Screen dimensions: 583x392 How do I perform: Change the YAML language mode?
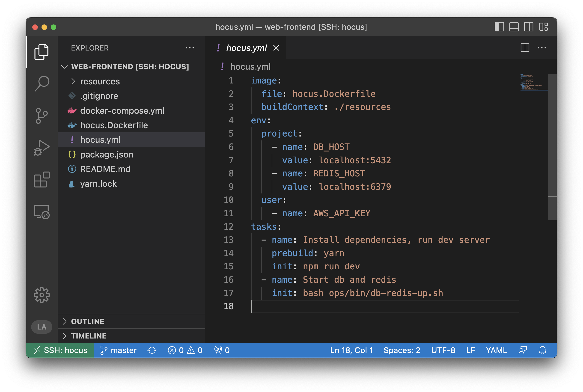496,350
